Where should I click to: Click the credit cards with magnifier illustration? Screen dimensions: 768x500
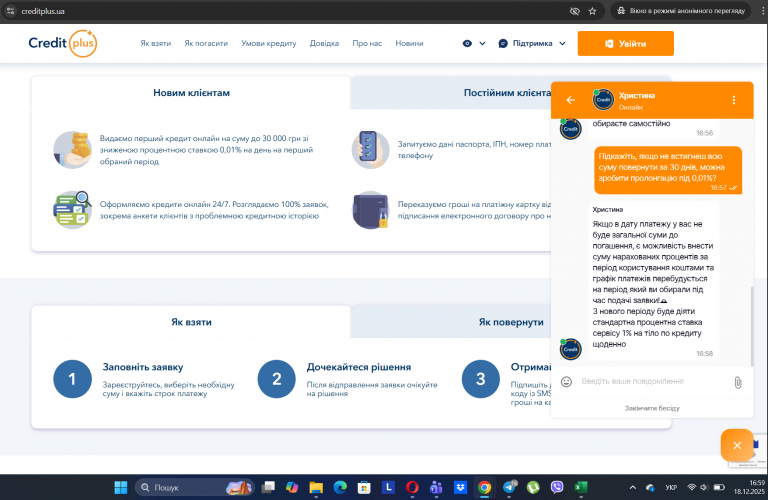click(72, 210)
